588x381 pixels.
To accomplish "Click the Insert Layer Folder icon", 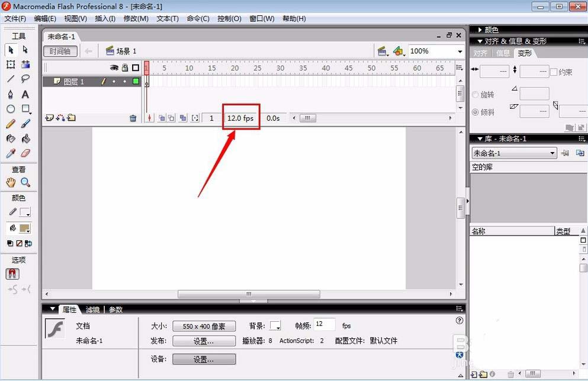I will pos(71,118).
